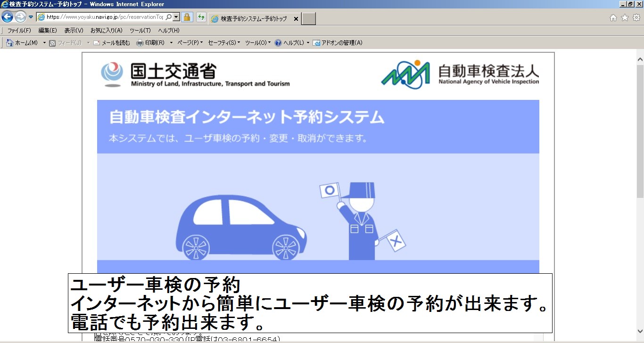
Task: Restore down the Internet Explorer window
Action: 630,4
